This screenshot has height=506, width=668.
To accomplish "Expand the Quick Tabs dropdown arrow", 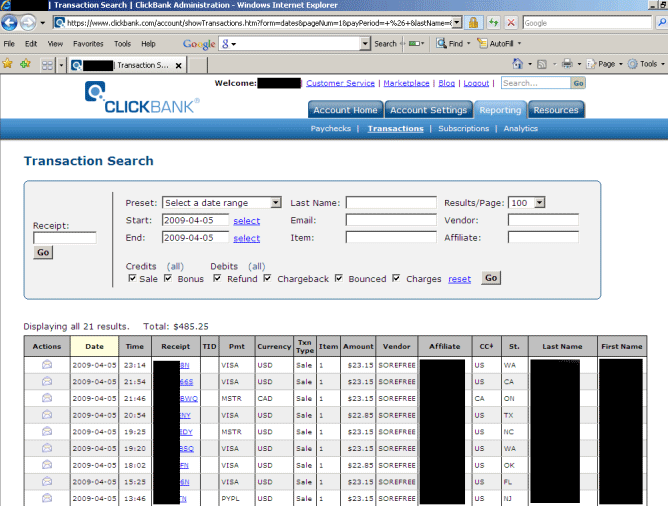I will pos(61,65).
